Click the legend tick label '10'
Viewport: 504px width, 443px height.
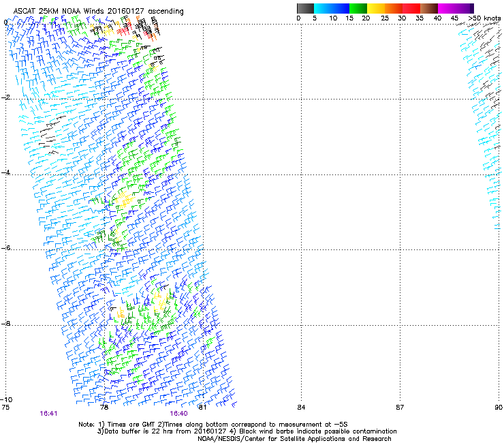[x=333, y=18]
